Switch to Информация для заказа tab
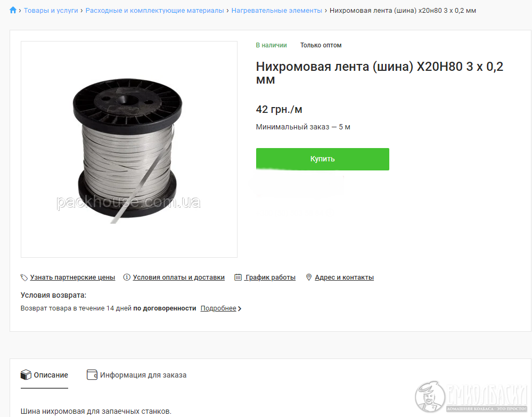532x417 pixels. 137,375
